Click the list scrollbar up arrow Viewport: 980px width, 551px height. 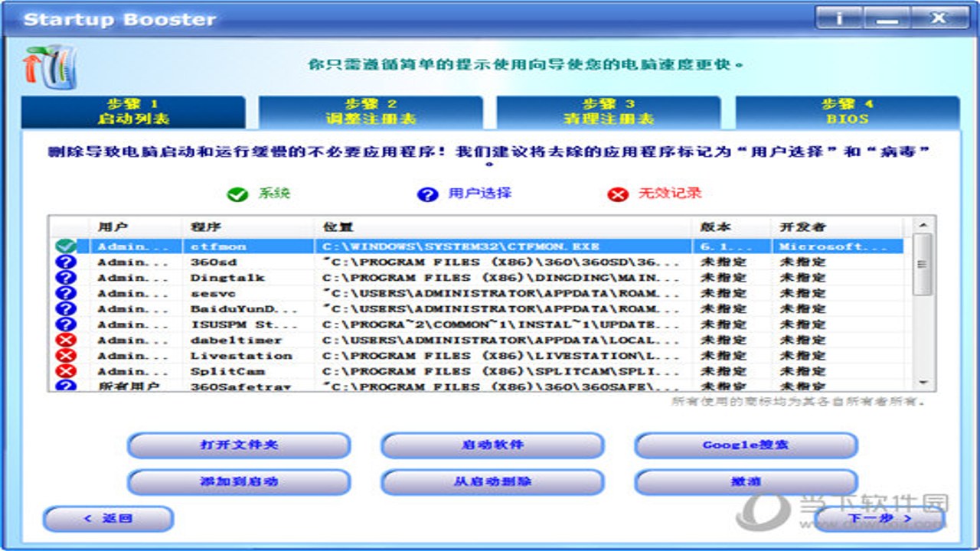pos(923,225)
